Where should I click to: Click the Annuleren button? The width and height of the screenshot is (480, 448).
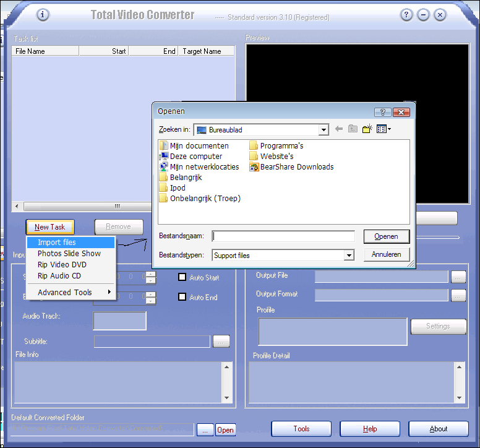[387, 254]
